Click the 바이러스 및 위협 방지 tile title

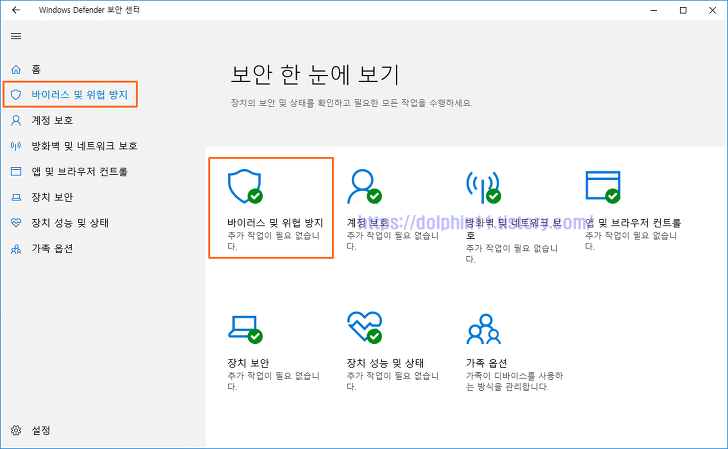(x=275, y=223)
